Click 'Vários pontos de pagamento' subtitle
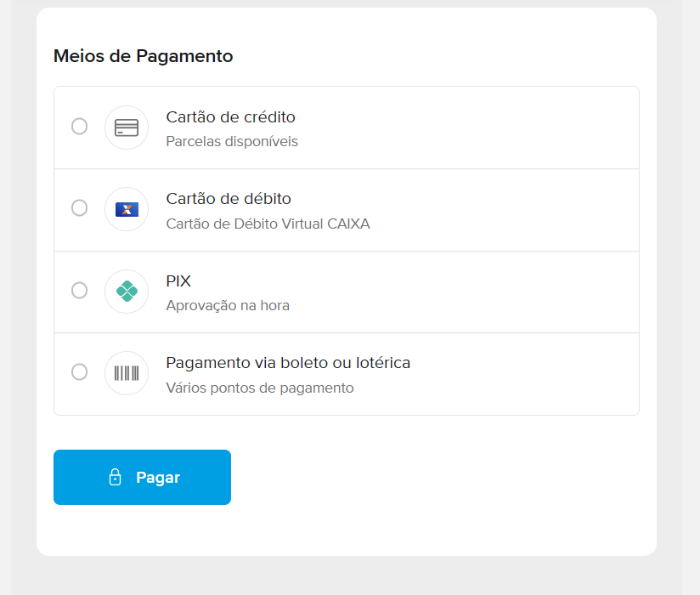700x595 pixels. tap(260, 388)
